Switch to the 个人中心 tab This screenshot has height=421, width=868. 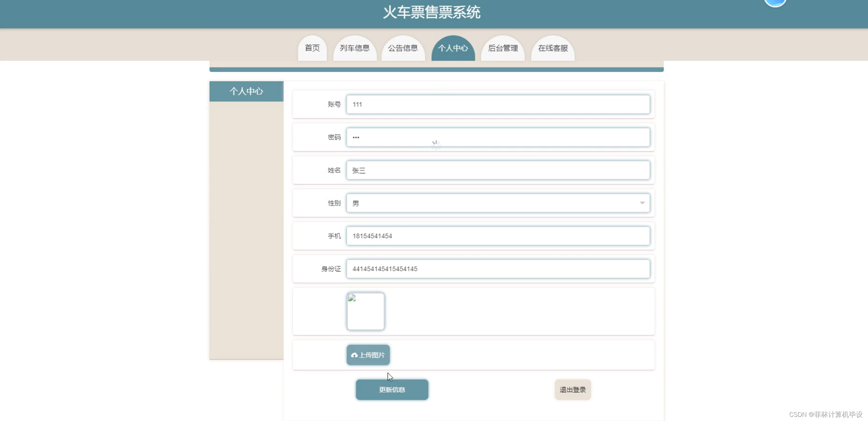tap(453, 49)
